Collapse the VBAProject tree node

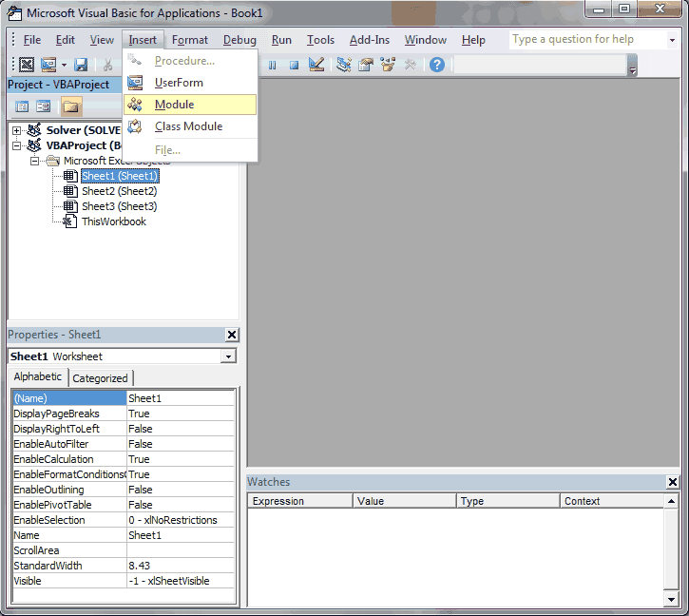pyautogui.click(x=18, y=145)
